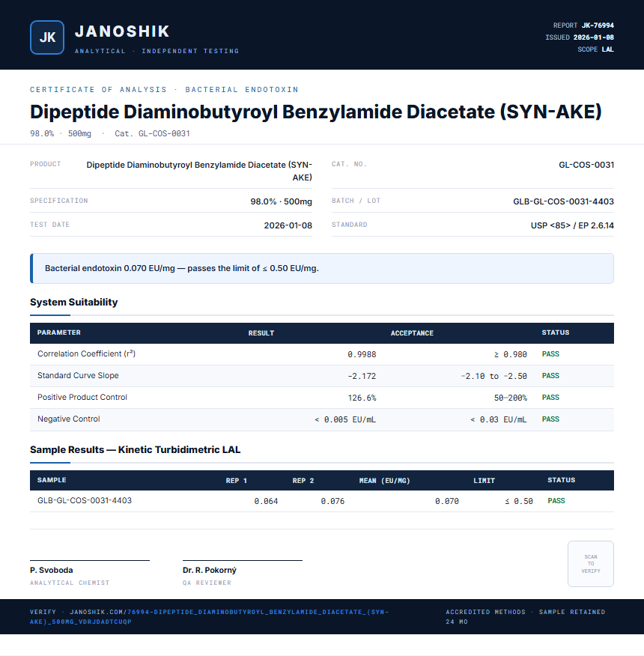Select Rep 1 value 0.064

[266, 501]
